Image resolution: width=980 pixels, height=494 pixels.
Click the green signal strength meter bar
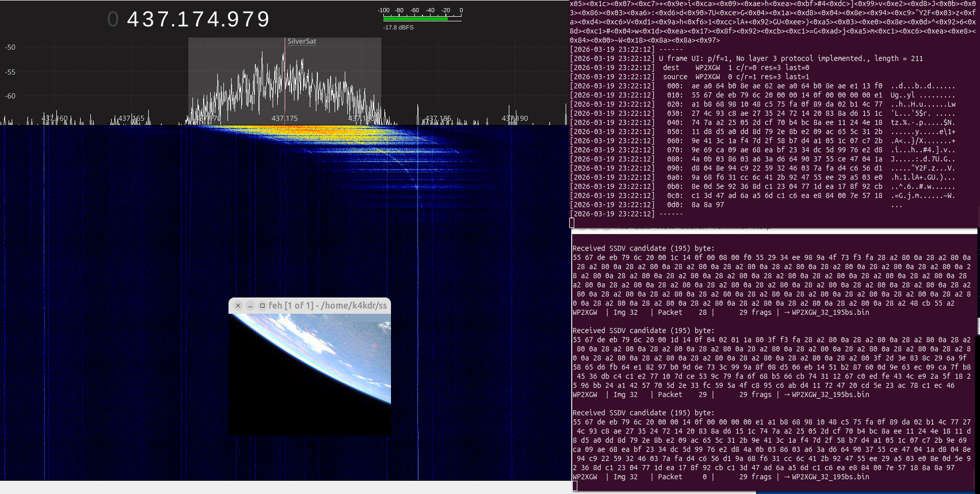pyautogui.click(x=415, y=19)
